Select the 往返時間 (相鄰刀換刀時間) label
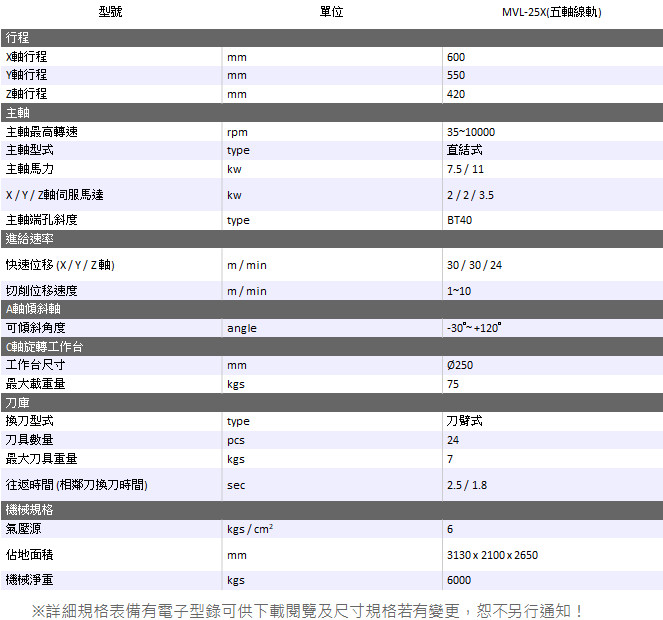 (x=77, y=485)
